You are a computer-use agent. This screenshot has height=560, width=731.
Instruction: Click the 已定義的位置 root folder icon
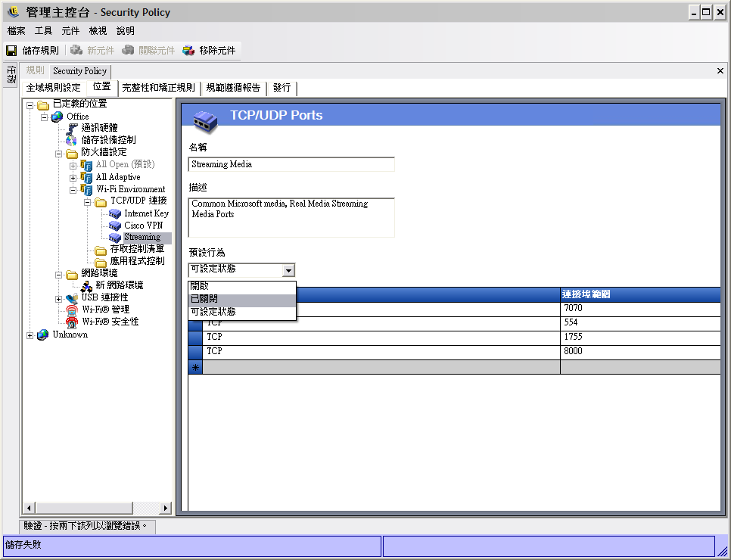pos(43,105)
